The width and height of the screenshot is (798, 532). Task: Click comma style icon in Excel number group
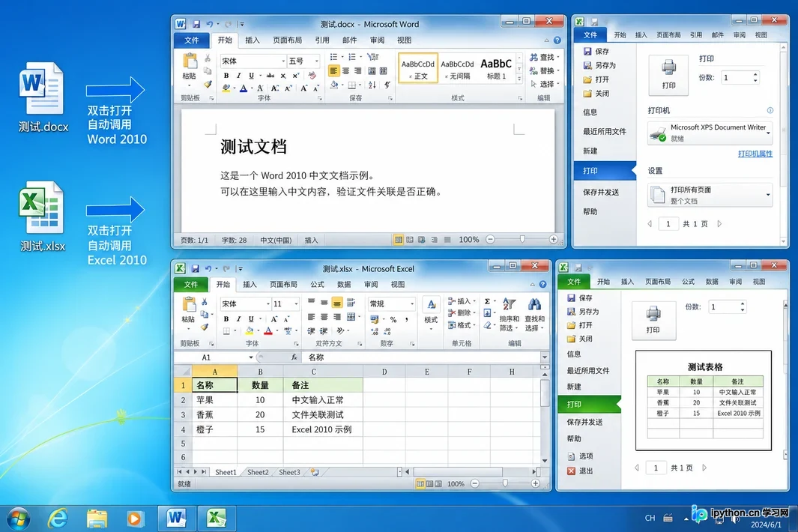pos(407,319)
